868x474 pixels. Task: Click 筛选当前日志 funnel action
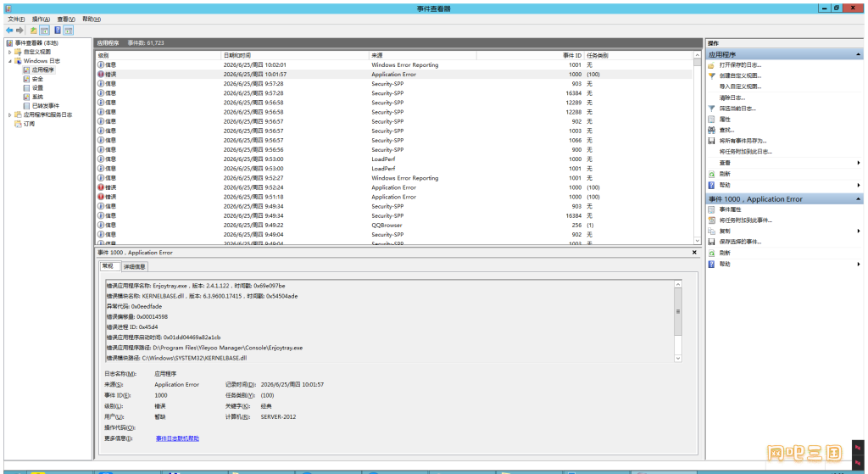pos(737,109)
